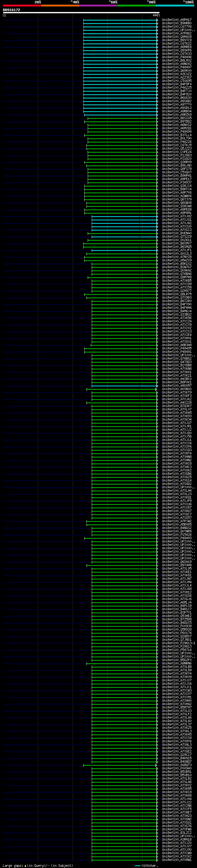
Task: Open the UniRef100_B9HRB0 hit label
Action: coord(177,23)
